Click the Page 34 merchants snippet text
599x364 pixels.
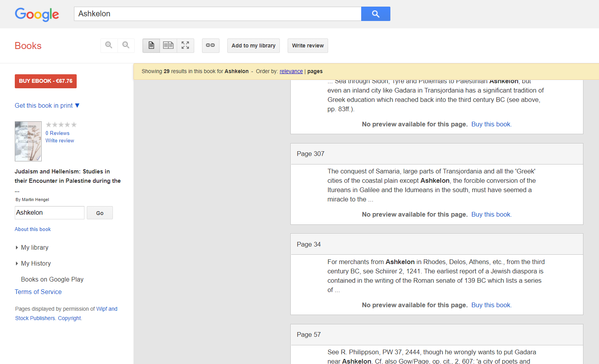[x=436, y=276]
